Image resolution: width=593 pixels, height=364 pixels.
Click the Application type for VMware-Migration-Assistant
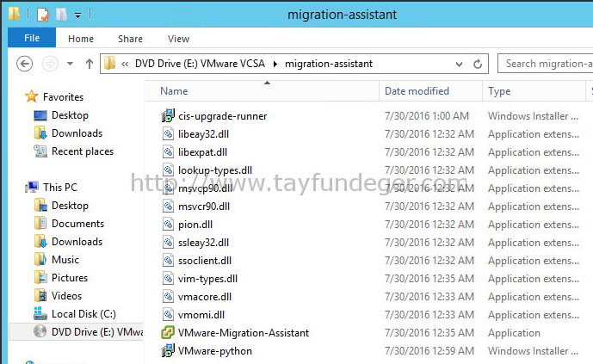coord(514,333)
